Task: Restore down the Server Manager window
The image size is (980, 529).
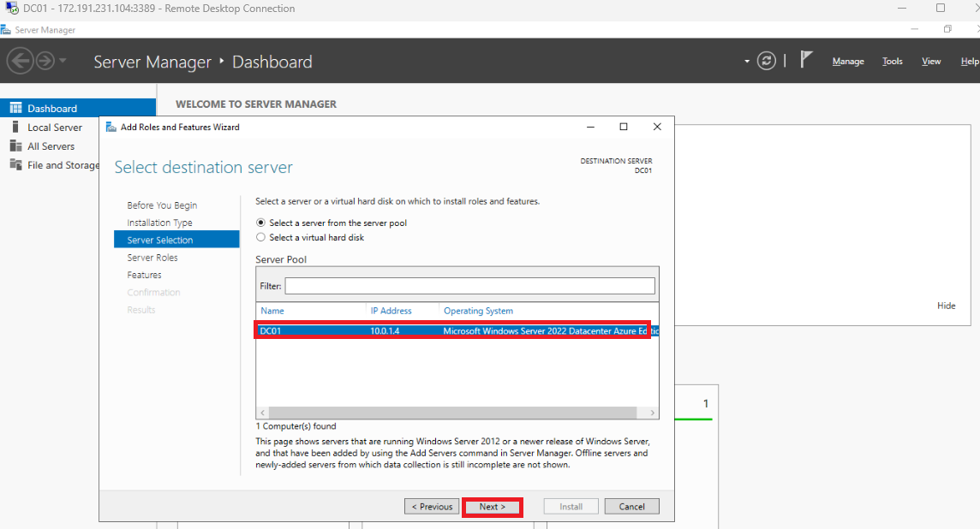Action: (x=947, y=29)
